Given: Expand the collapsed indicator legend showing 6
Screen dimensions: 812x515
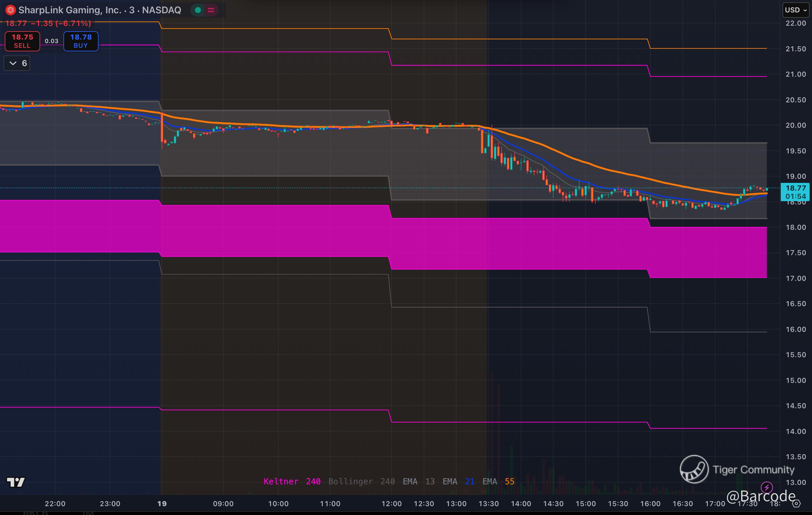Looking at the screenshot, I should tap(17, 63).
